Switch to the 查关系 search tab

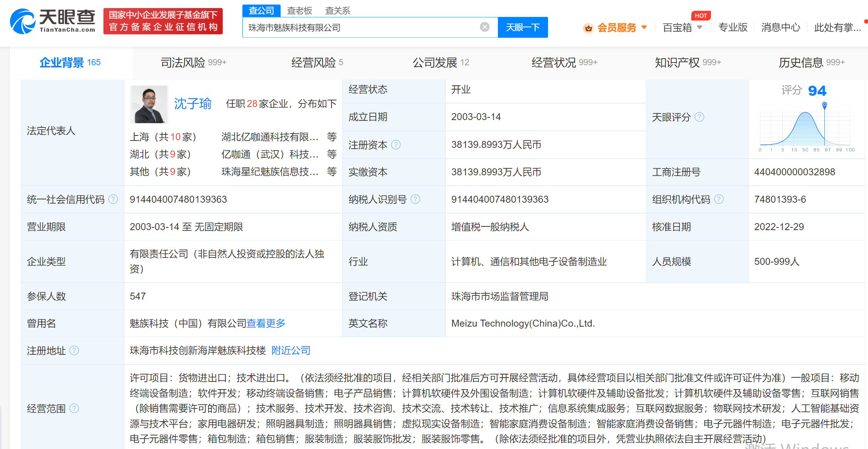pos(338,10)
